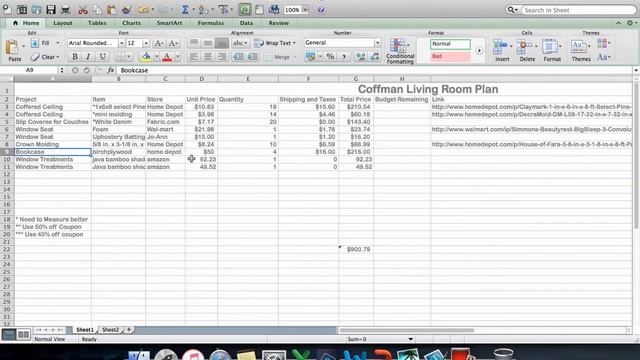The height and width of the screenshot is (360, 640).
Task: Align text left
Action: coord(193,57)
